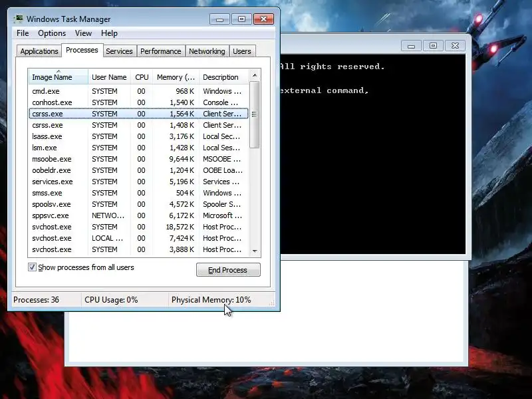The width and height of the screenshot is (532, 399).
Task: Select the lsass.exe process
Action: click(138, 136)
